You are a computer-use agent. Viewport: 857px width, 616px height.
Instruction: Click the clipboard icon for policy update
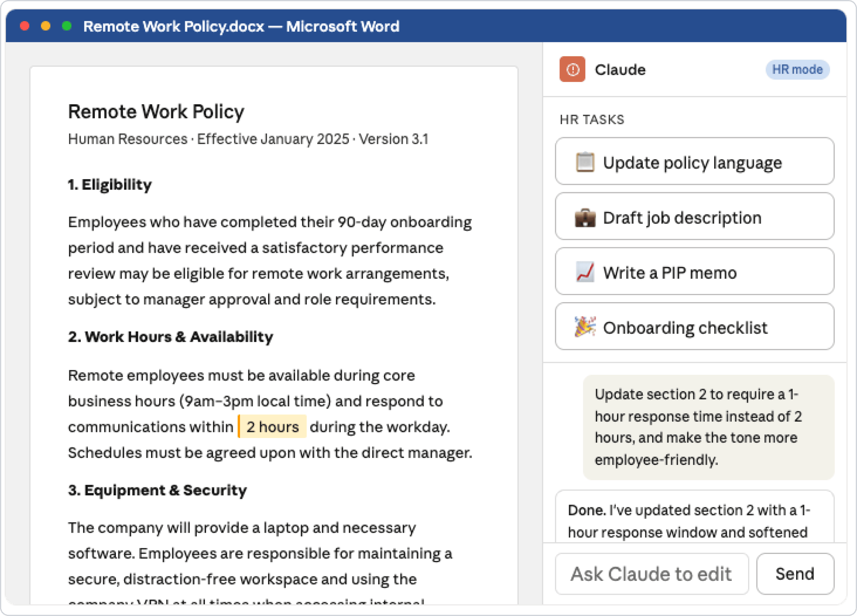pos(585,162)
